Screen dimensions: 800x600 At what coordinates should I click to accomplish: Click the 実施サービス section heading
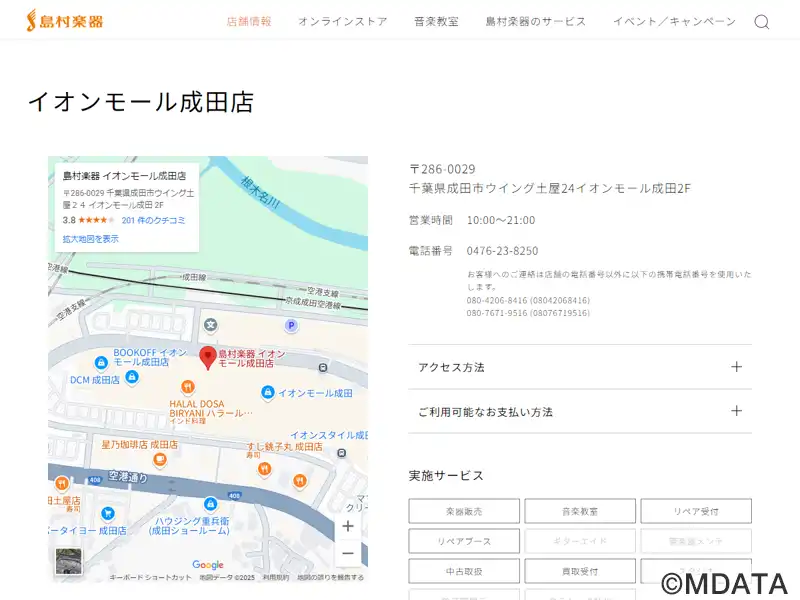[x=446, y=476]
